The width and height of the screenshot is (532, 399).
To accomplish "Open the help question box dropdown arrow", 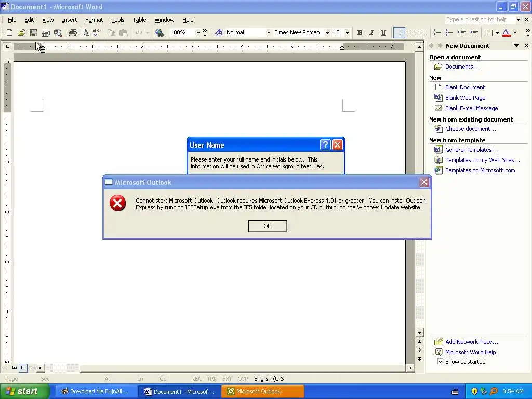I will tap(518, 20).
